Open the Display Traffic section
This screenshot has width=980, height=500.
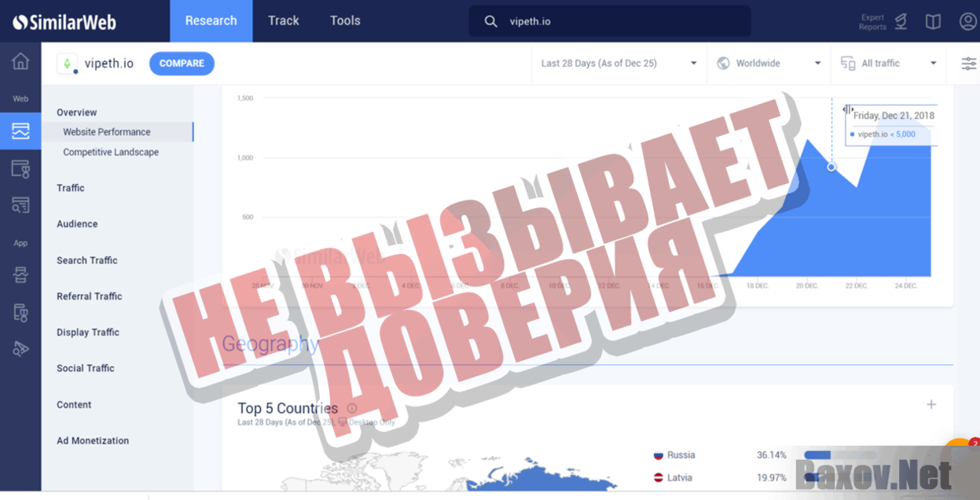click(x=88, y=333)
